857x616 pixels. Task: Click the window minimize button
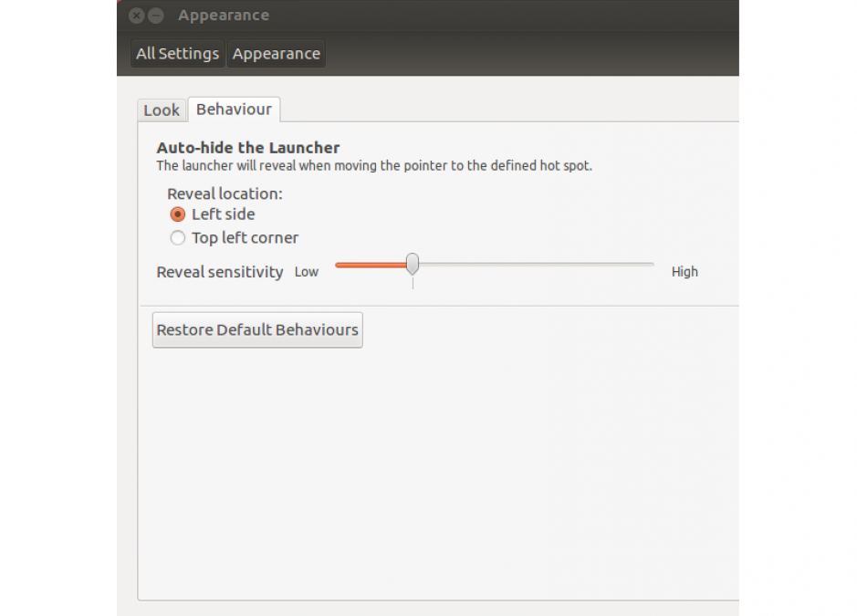[x=156, y=16]
